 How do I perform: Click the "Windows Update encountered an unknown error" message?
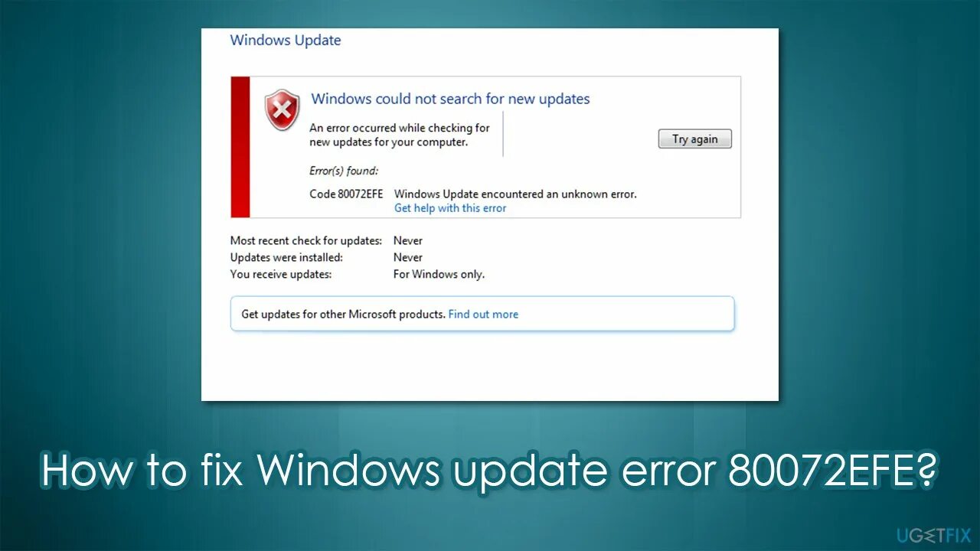click(x=515, y=194)
